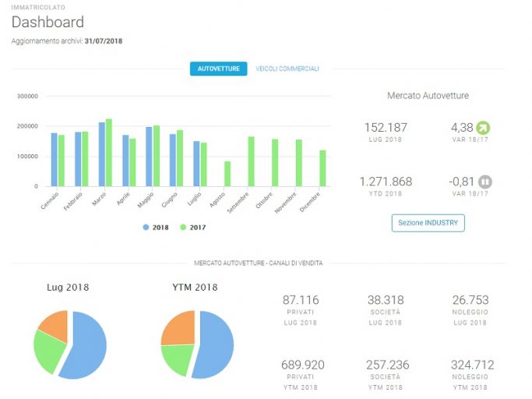This screenshot has height=399, width=532.
Task: Click the green slice of Lug 2018 pie
Action: click(x=49, y=351)
